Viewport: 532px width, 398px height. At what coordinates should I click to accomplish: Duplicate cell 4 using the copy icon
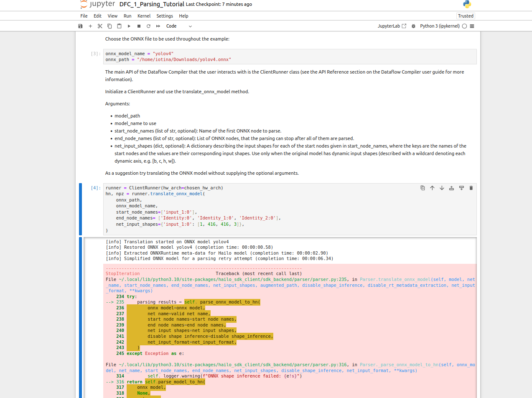point(423,188)
